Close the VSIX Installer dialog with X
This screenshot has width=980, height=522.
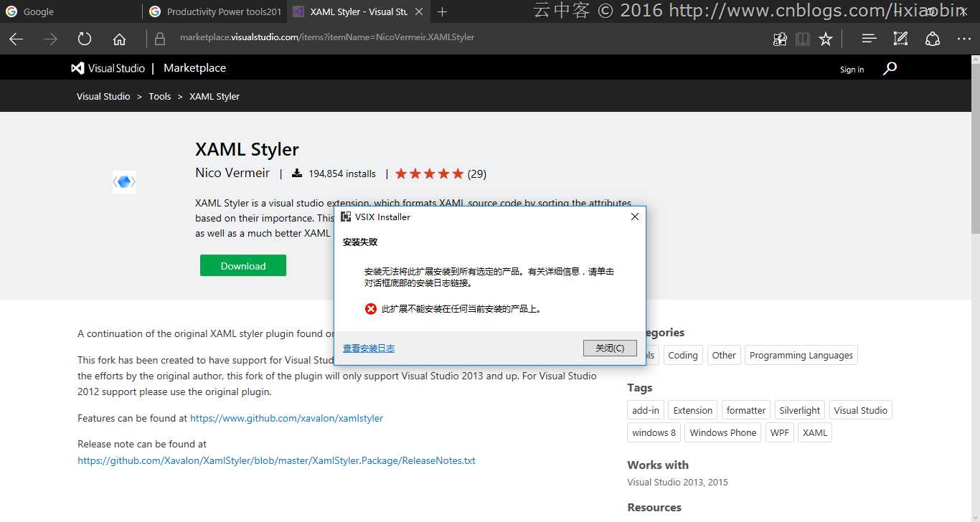(634, 217)
